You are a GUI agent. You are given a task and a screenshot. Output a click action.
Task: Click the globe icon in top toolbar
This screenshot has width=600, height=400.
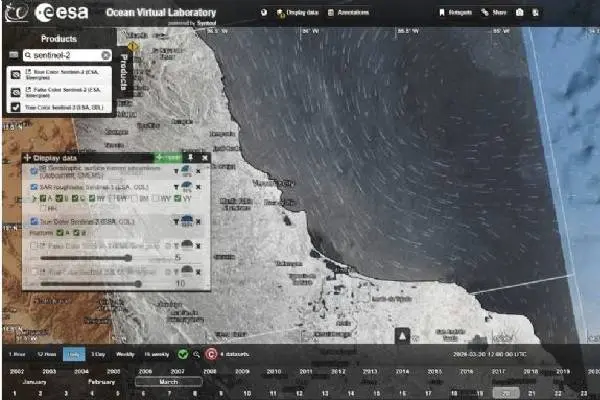click(x=263, y=13)
